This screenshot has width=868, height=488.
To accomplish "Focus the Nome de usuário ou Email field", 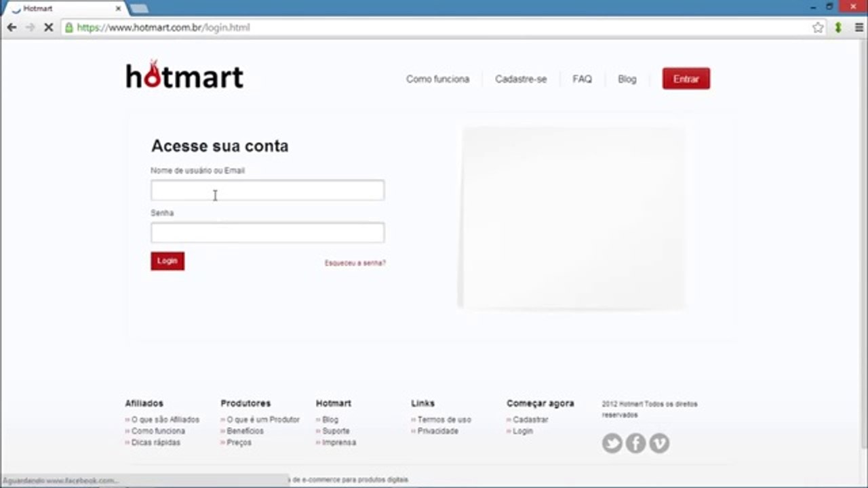I will click(x=267, y=190).
